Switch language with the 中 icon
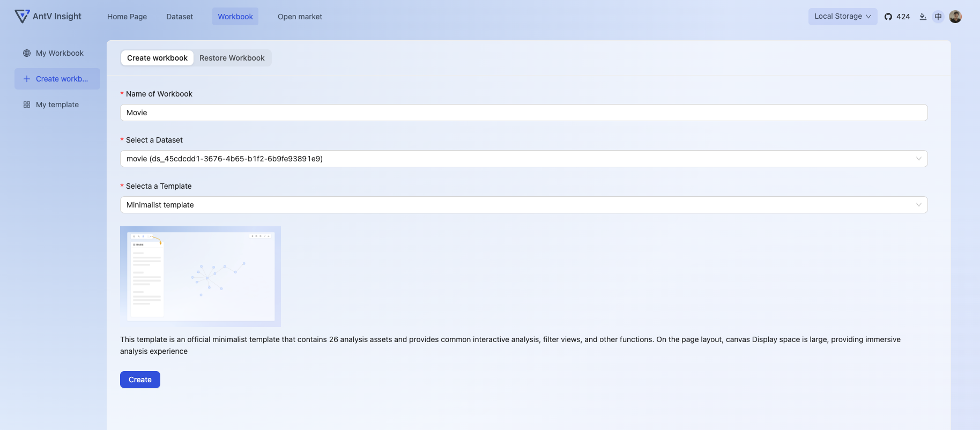980x430 pixels. (938, 17)
